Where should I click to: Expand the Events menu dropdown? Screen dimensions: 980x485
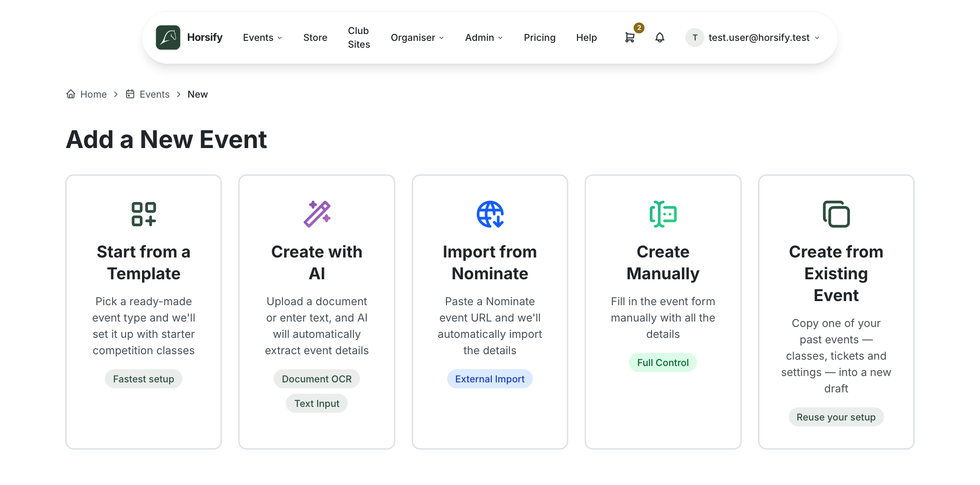point(263,38)
